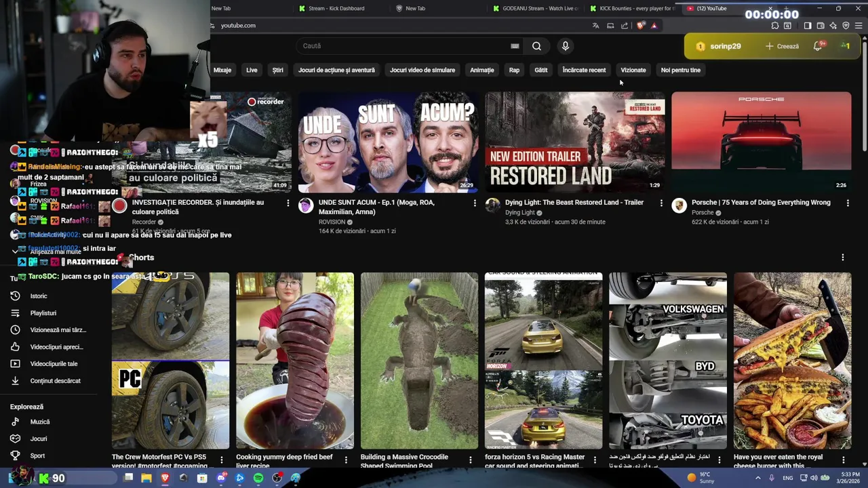Open the on-screen keyboard icon in search box
The height and width of the screenshot is (488, 868).
coord(515,46)
